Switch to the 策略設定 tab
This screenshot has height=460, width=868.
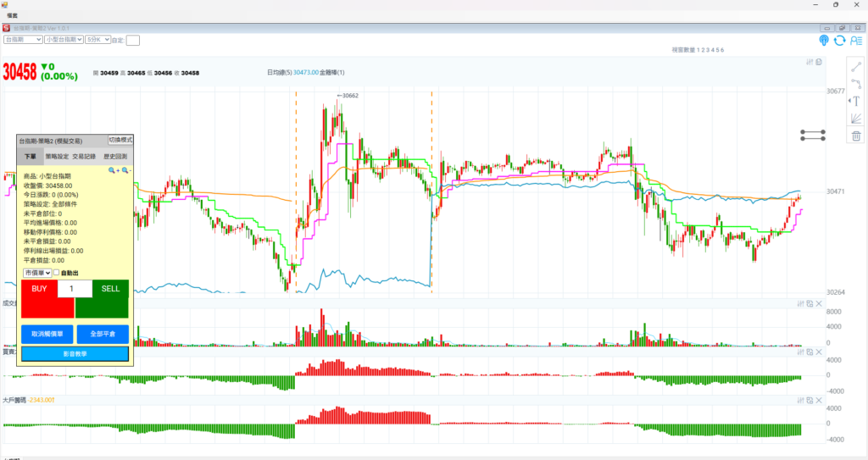coord(57,157)
